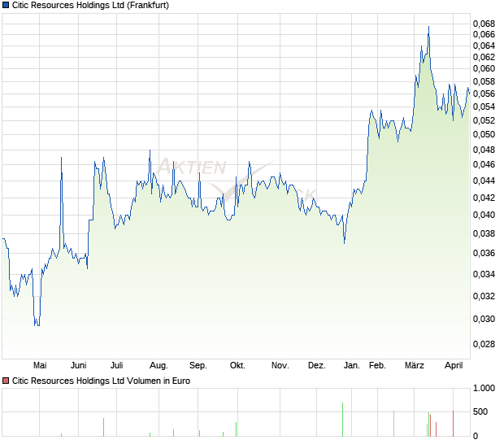
Task: Click the 'Citic Resources Holdings Ltd Volumen in Euro' label
Action: 101,381
